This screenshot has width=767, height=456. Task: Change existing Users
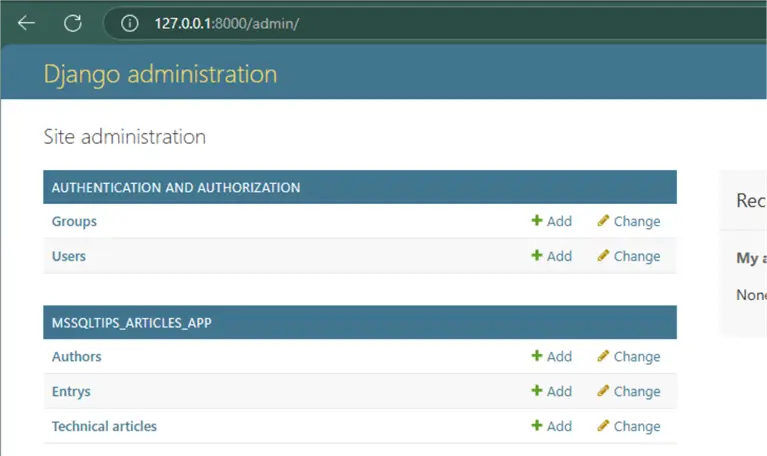click(629, 256)
